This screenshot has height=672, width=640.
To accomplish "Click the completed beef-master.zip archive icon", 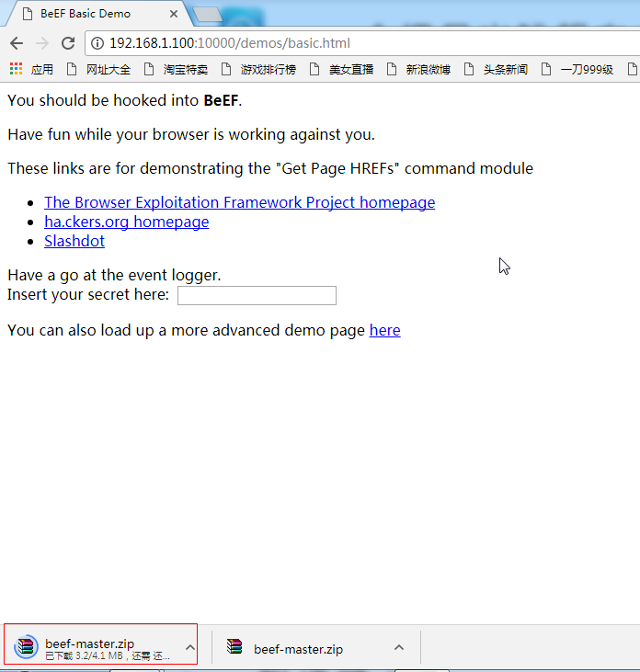I will (x=234, y=646).
